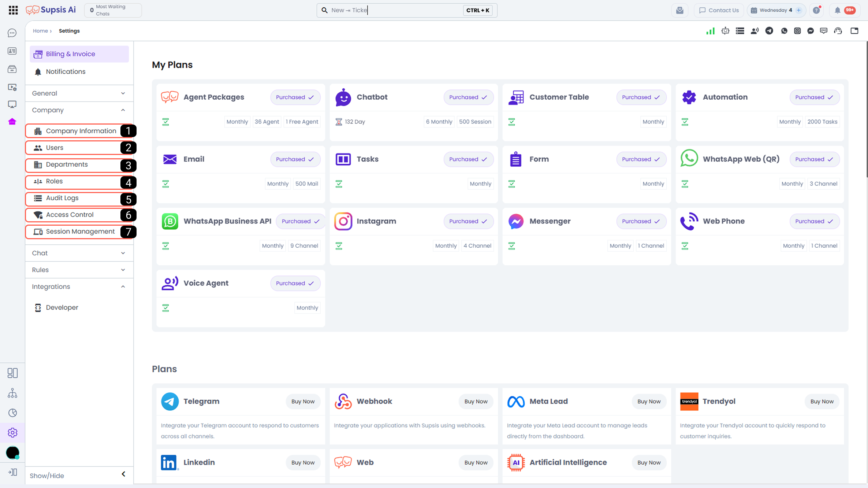The width and height of the screenshot is (868, 488).
Task: Open the chats icon in left sidebar
Action: pos(12,33)
